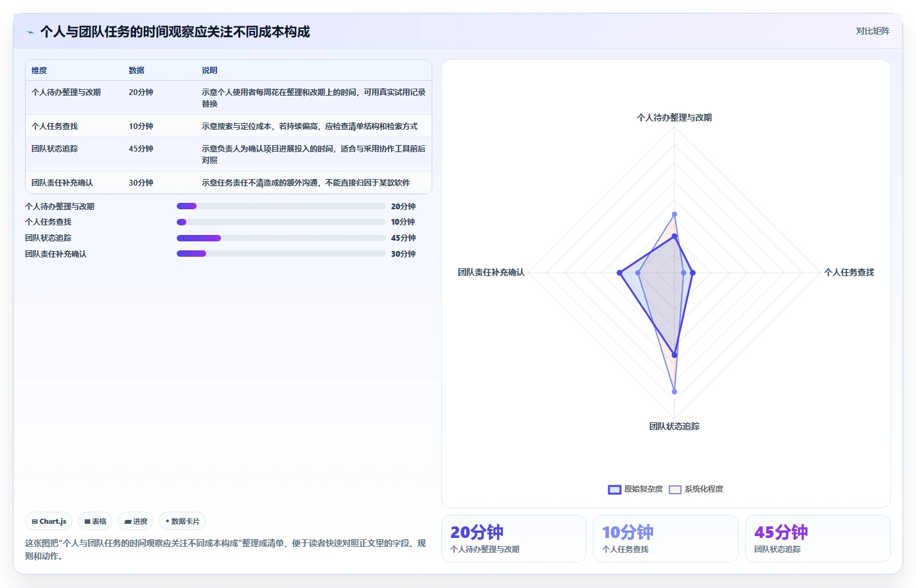Click the 团队责任补充确认 progress bar
Viewport: 916px width, 588px height.
click(281, 254)
